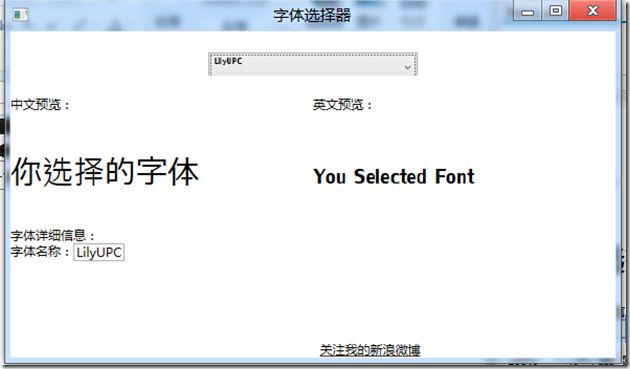
Task: Close the 字体选择器 window
Action: point(593,11)
